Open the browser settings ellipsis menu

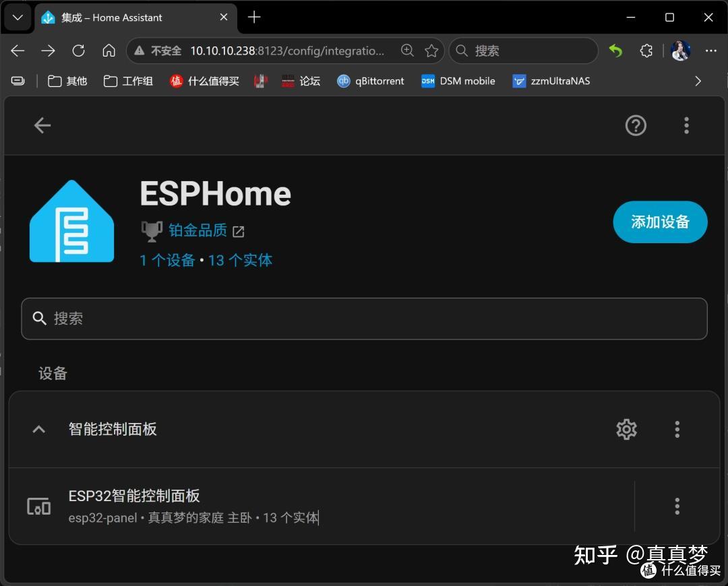point(711,51)
